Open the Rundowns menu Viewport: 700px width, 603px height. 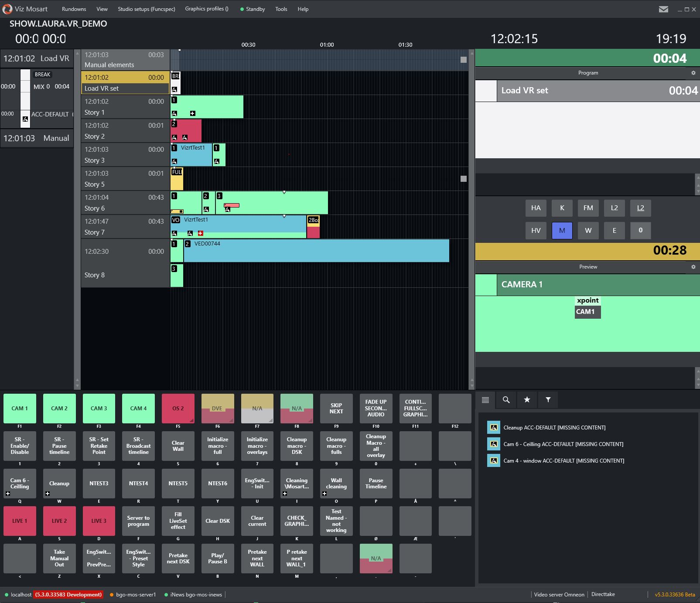point(74,9)
